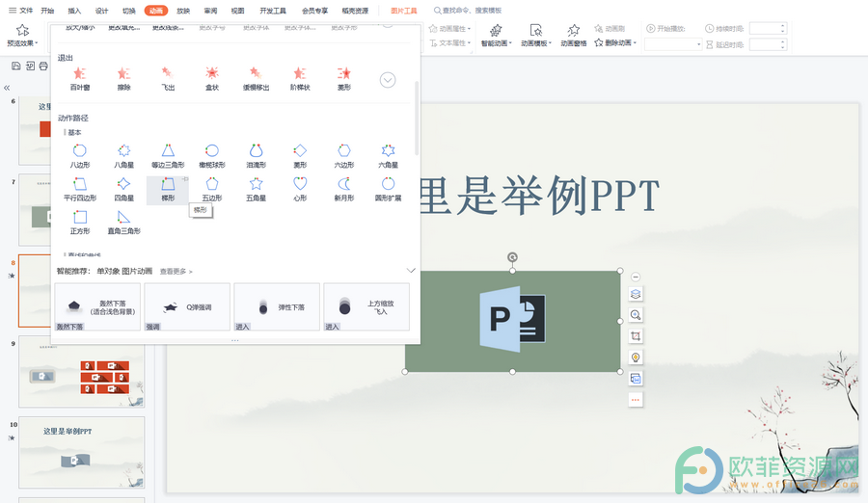Click the save icon in quick access bar
Image resolution: width=868 pixels, height=503 pixels.
(x=16, y=66)
